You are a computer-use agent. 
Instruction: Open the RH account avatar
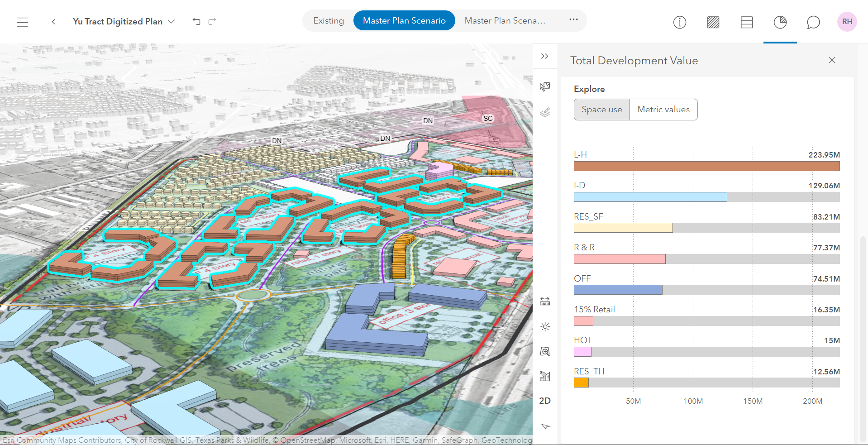coord(847,21)
